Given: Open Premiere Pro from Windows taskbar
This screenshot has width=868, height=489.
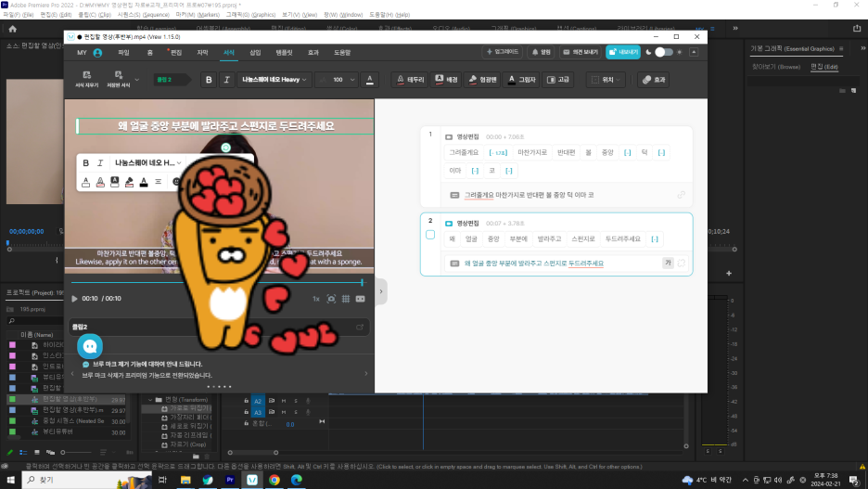Looking at the screenshot, I should [x=230, y=480].
